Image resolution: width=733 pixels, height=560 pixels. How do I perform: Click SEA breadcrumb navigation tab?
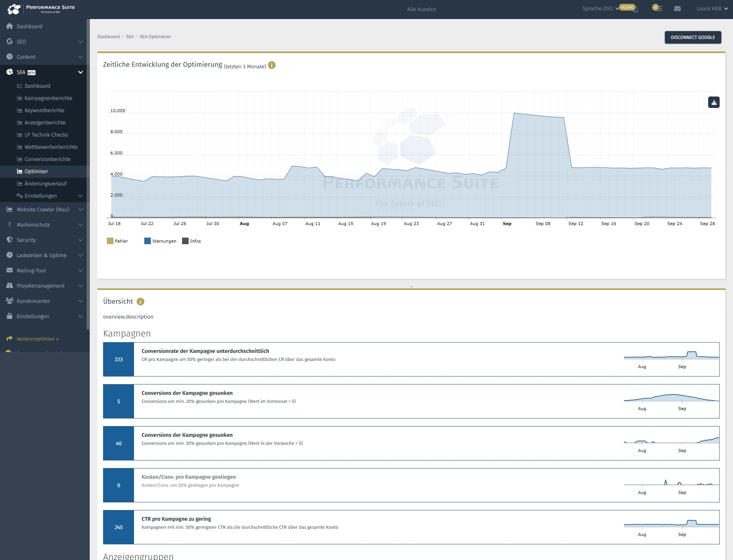point(129,37)
